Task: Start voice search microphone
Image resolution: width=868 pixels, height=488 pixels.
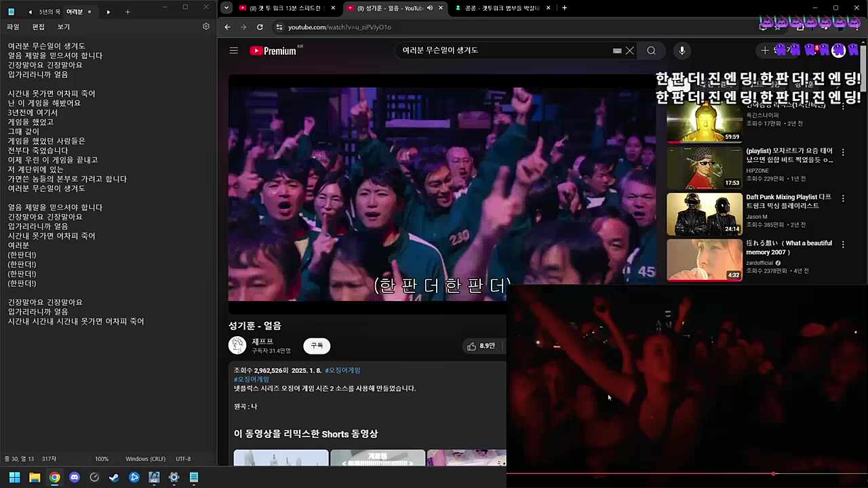Action: pos(682,50)
